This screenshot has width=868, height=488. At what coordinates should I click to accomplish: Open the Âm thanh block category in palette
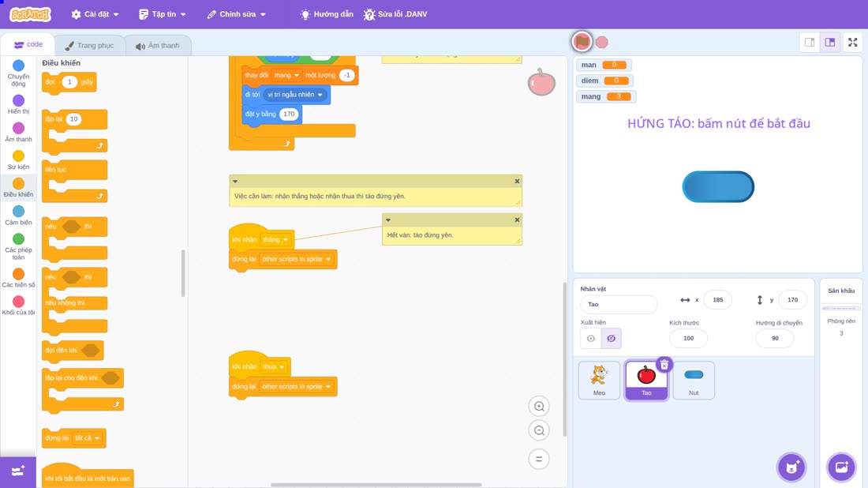18,133
